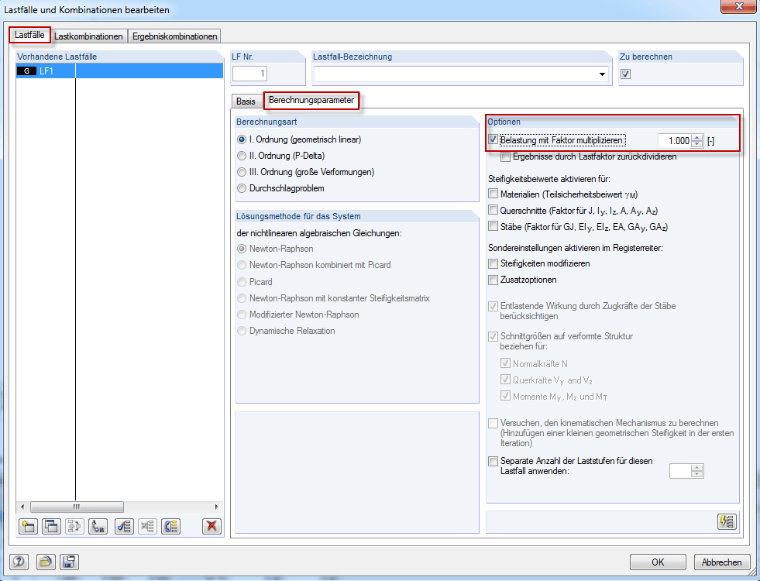Select all entries with the checkmark list icon
Viewport: 760px width, 581px height.
[125, 526]
